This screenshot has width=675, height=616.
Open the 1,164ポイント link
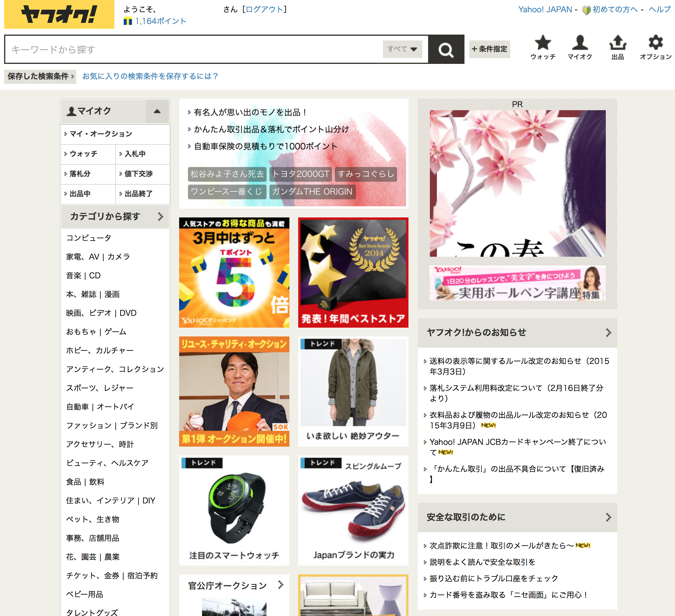(x=161, y=21)
